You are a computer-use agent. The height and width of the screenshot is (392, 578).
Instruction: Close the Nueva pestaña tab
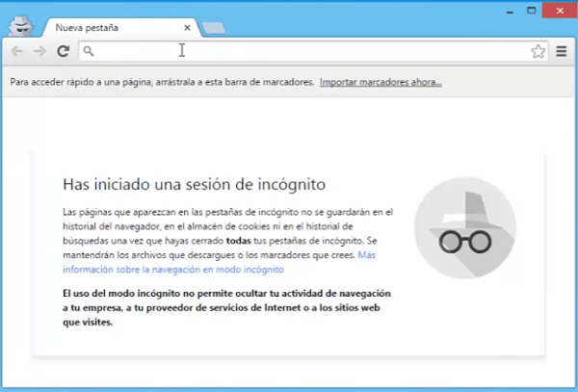tap(187, 28)
